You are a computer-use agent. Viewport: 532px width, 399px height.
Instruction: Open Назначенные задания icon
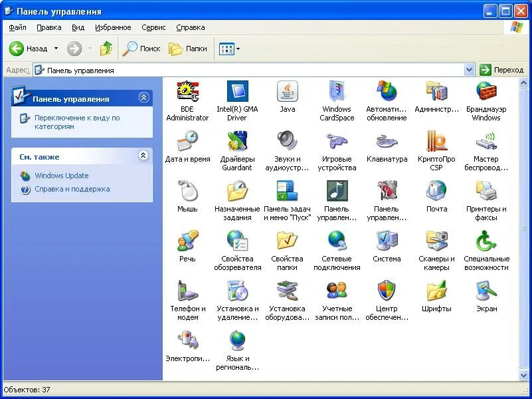(x=237, y=191)
